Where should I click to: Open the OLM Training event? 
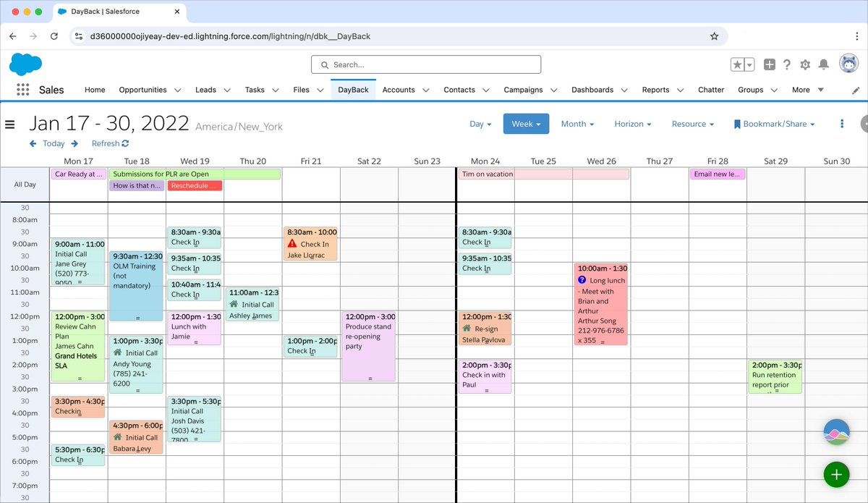[x=136, y=286]
